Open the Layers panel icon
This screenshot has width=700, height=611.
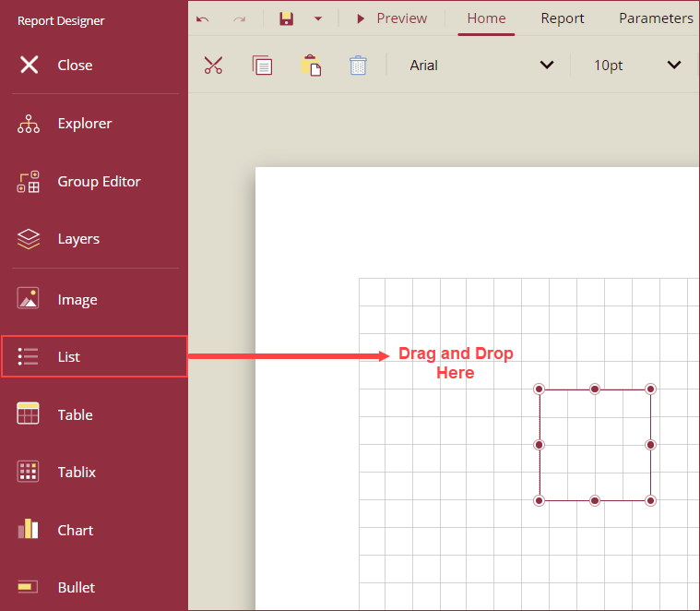[x=28, y=239]
